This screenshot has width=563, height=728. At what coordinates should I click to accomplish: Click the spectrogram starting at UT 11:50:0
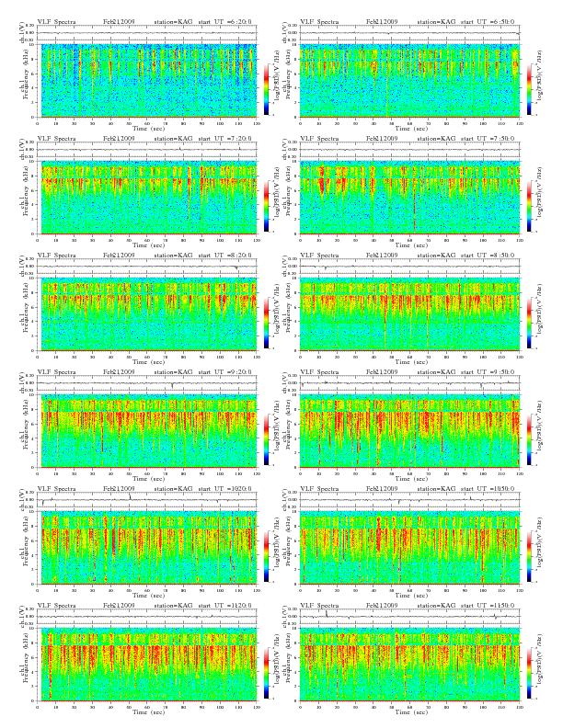tap(409, 665)
